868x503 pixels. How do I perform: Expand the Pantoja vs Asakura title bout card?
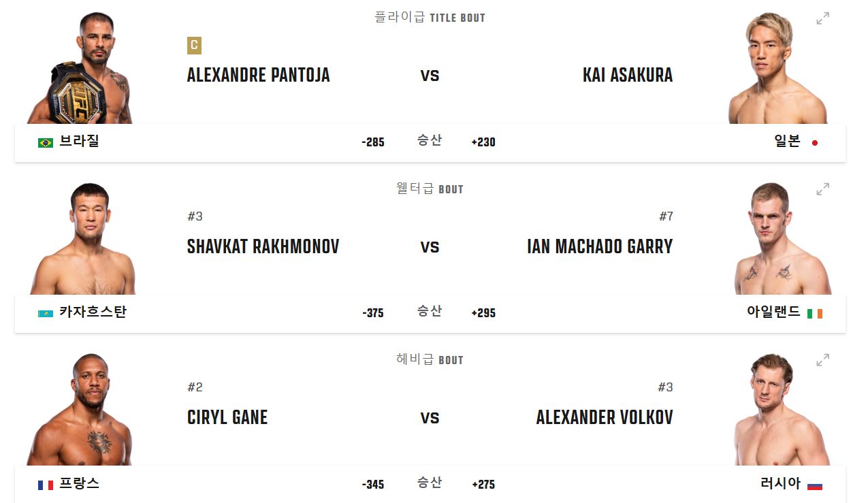pyautogui.click(x=823, y=18)
